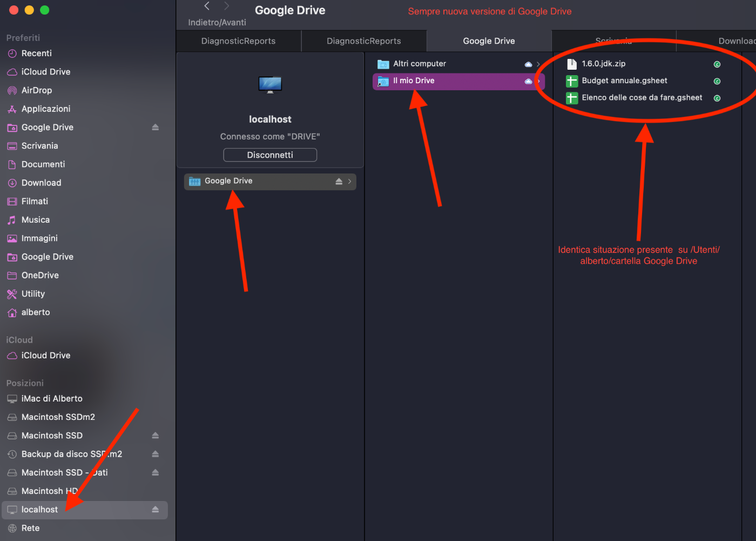This screenshot has width=756, height=541.
Task: Click the sync badge next to Budget annuale.gsheet
Action: 717,81
